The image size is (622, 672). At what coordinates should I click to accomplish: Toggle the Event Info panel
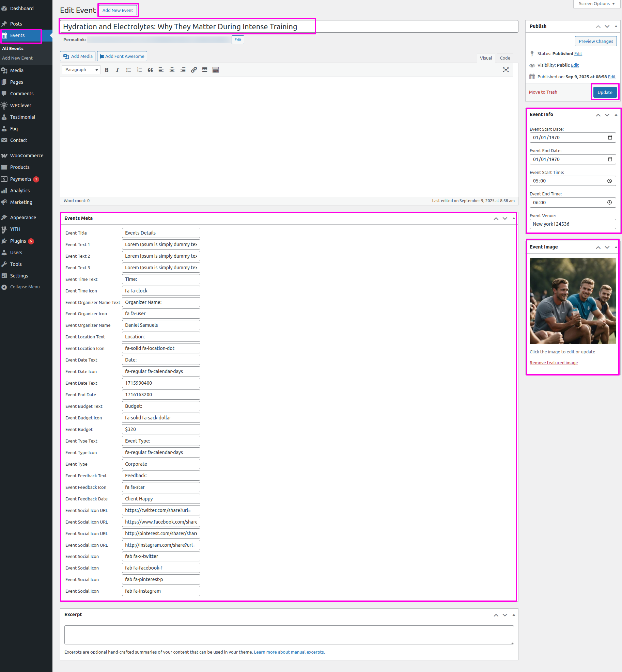click(x=616, y=115)
